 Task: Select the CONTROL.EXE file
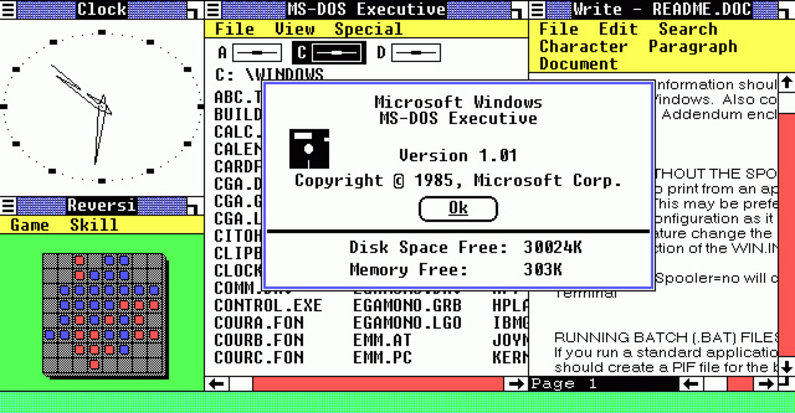point(268,306)
